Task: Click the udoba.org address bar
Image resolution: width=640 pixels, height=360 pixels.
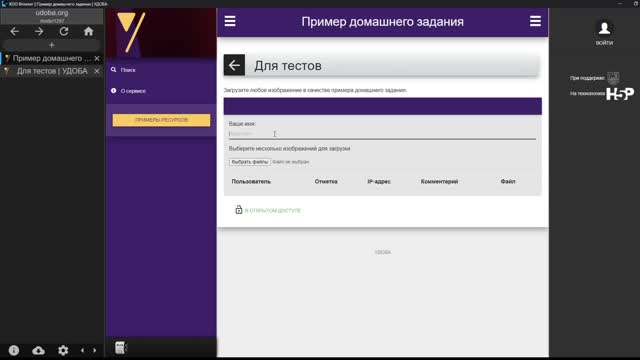Action: pos(52,16)
